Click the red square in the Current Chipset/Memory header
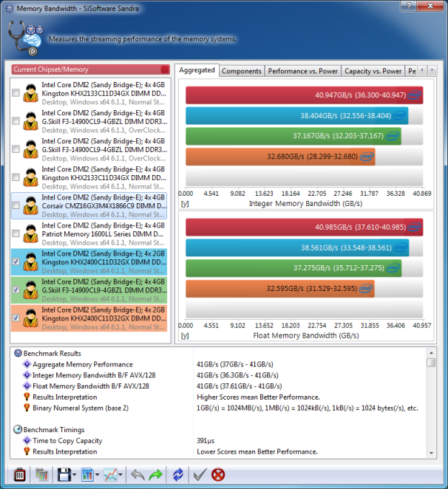Viewport: 448px width, 489px height. pos(165,69)
